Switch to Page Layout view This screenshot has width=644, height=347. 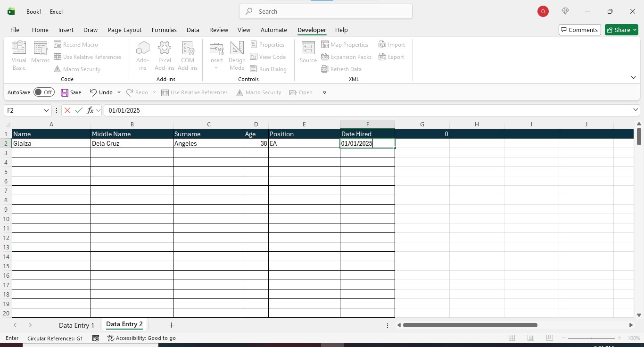pos(530,338)
